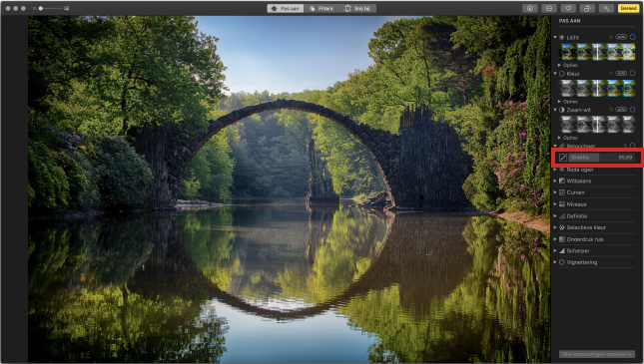Expand the Niveaus section
Viewport: 644px width, 364px height.
click(555, 204)
